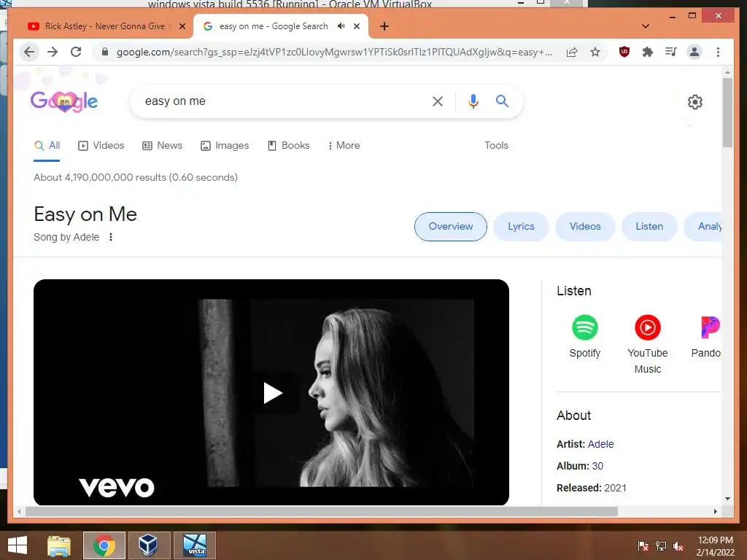Open a new Chrome tab

[x=384, y=27]
